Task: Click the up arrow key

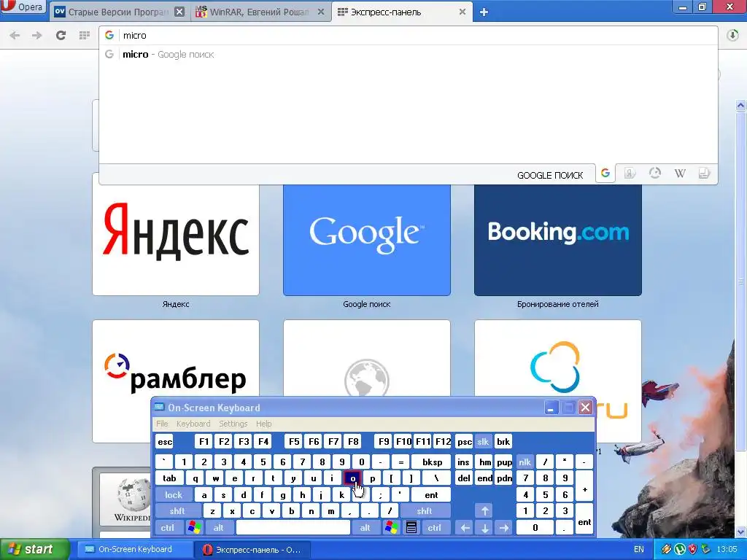Action: click(x=484, y=511)
